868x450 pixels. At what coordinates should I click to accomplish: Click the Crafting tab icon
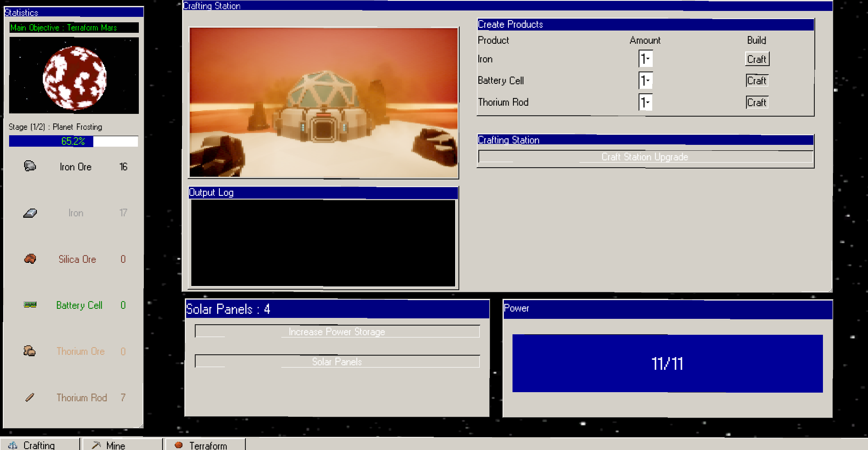(13, 445)
